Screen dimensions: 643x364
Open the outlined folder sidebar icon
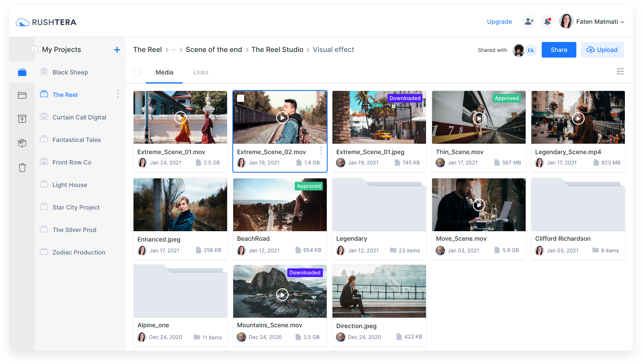coord(22,95)
